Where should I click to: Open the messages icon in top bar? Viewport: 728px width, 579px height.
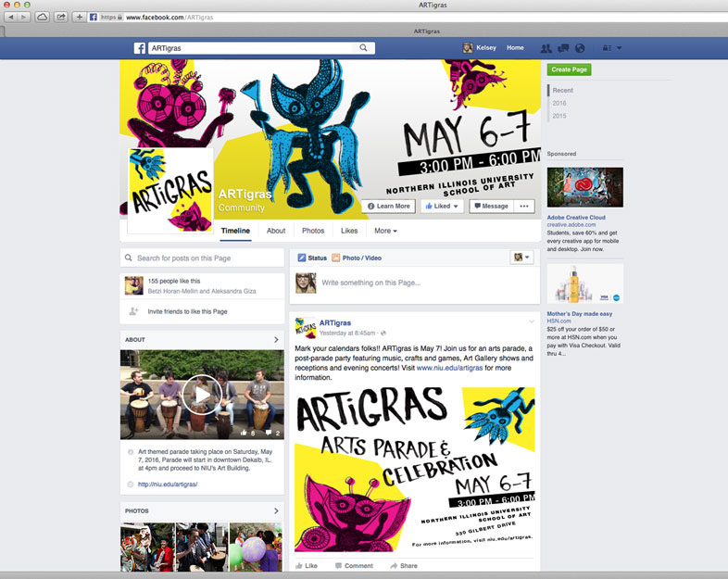pos(563,48)
